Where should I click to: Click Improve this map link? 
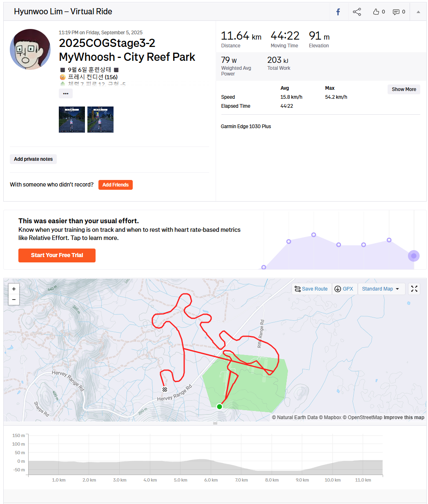click(x=404, y=417)
